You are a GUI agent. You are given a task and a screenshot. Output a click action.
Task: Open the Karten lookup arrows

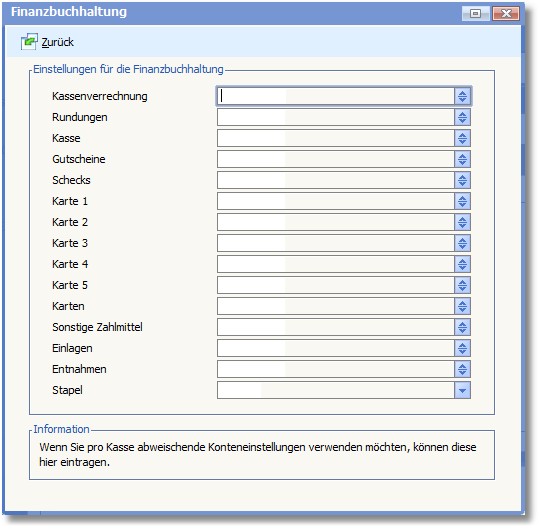pyautogui.click(x=462, y=306)
